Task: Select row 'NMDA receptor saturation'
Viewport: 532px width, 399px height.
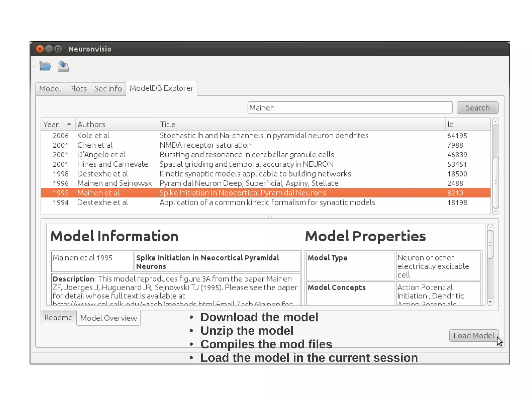Action: coord(266,145)
